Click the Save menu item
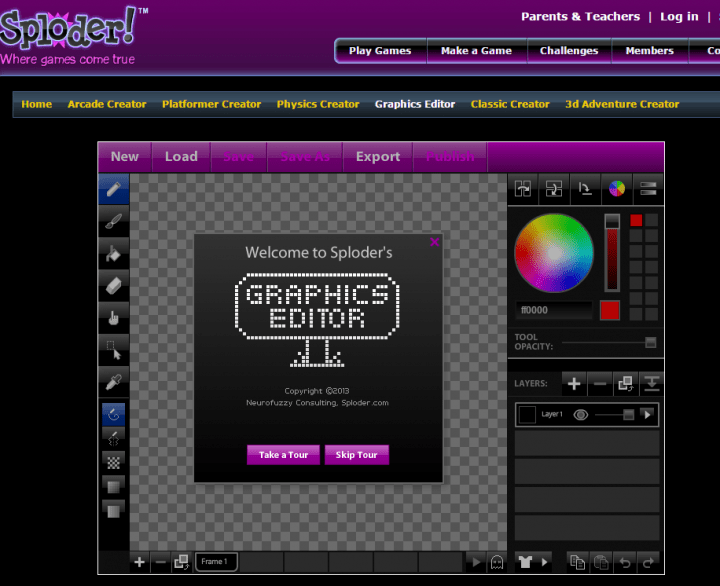720x586 pixels. point(238,157)
